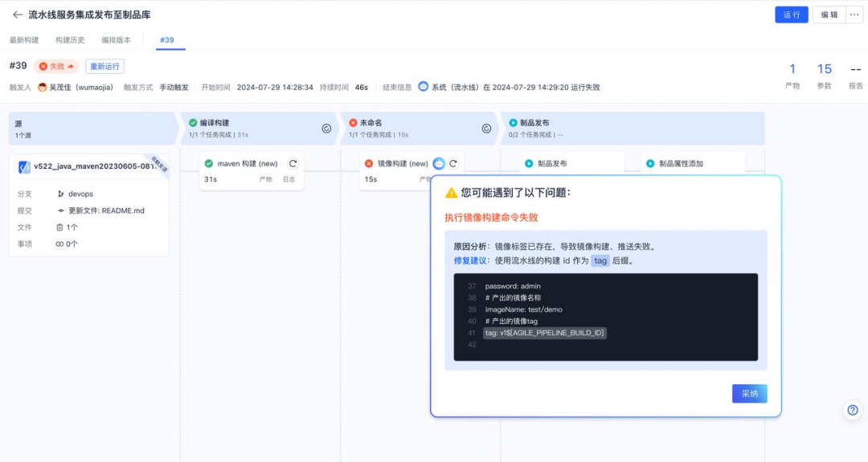
Task: Click 采纳 to accept the fix suggestion
Action: pyautogui.click(x=749, y=394)
